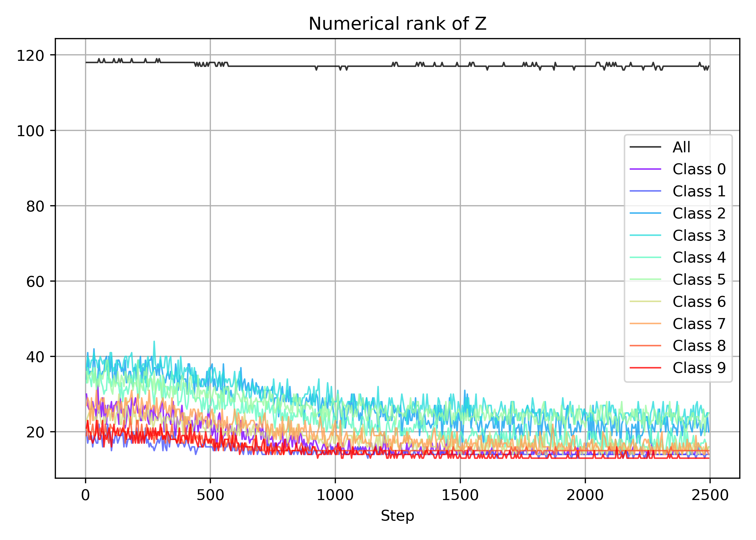Viewport: 756px width, 540px height.
Task: Click the 'Class 5' legend label
Action: click(x=699, y=279)
